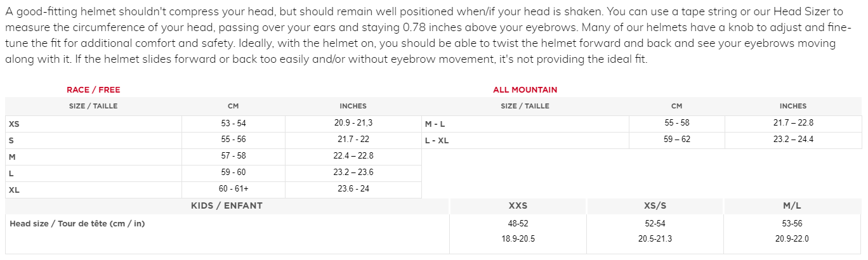868x260 pixels.
Task: Select the XL row label in Race/Free
Action: pyautogui.click(x=14, y=190)
